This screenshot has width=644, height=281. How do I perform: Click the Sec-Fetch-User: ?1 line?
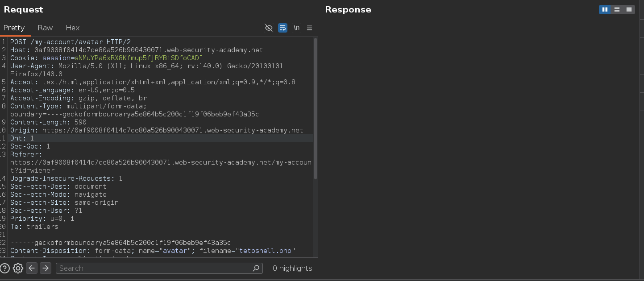pos(46,211)
